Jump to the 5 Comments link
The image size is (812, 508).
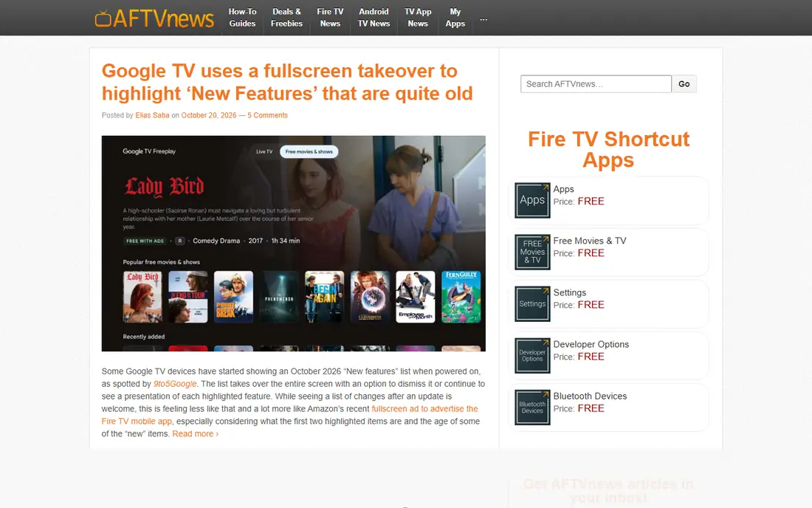(x=267, y=115)
